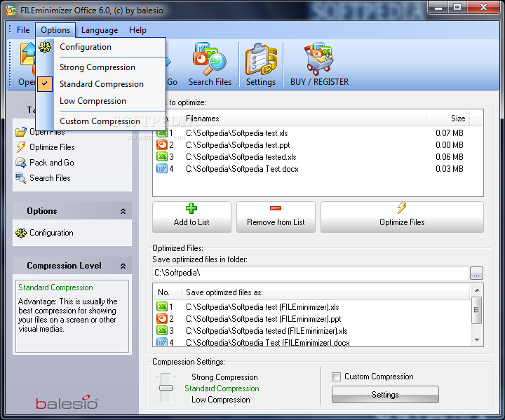
Task: Click the magnifier icon beside Search Files task
Action: [21, 178]
